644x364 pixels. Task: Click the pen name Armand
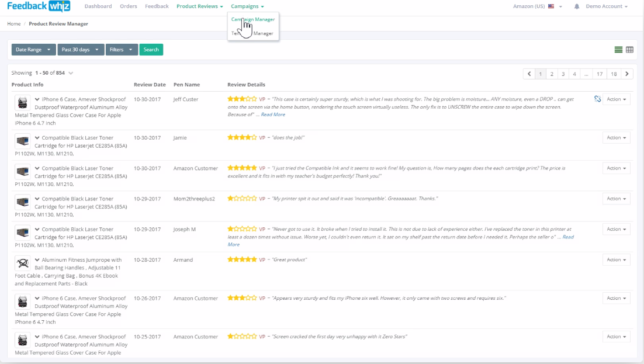[x=183, y=260]
